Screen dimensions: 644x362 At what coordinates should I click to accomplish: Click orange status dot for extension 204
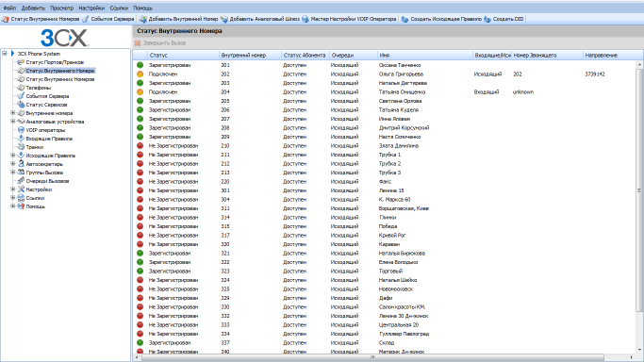coord(140,92)
